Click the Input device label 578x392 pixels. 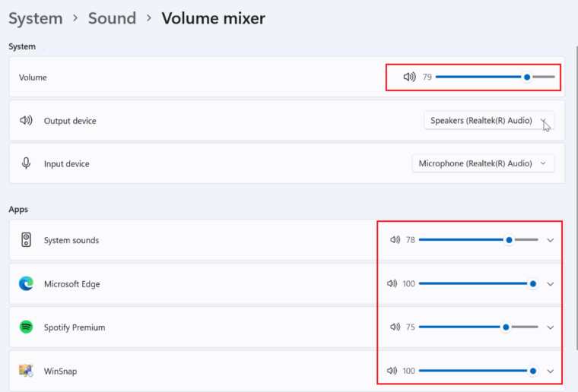(67, 164)
